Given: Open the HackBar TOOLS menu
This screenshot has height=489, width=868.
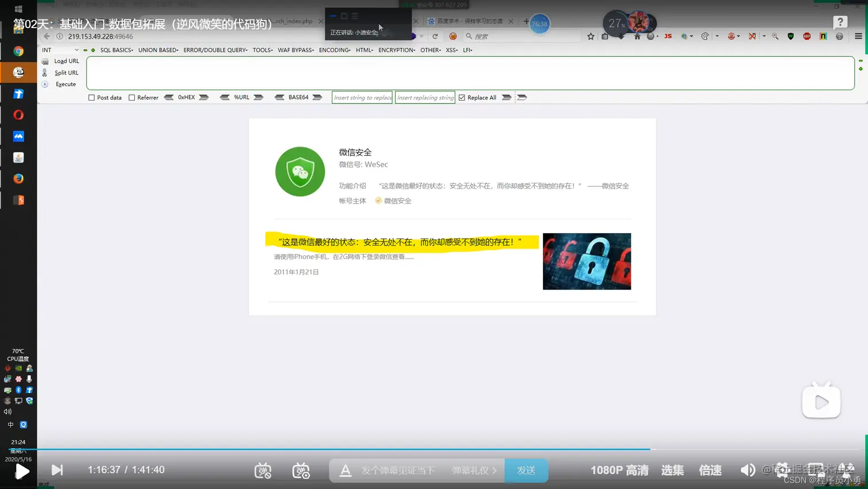Looking at the screenshot, I should [x=262, y=50].
